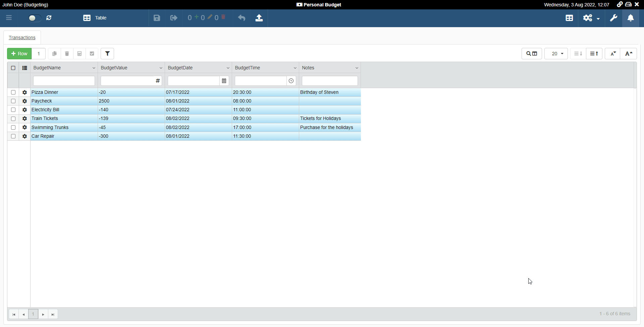
Task: Expand the Notes column header dropdown
Action: click(357, 68)
